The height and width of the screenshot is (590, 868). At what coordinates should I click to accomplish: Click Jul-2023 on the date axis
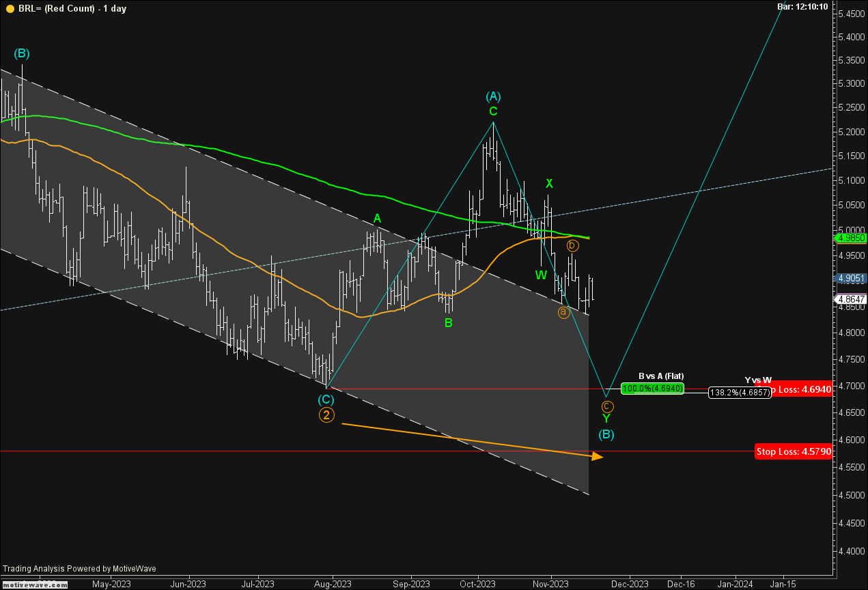coord(258,584)
